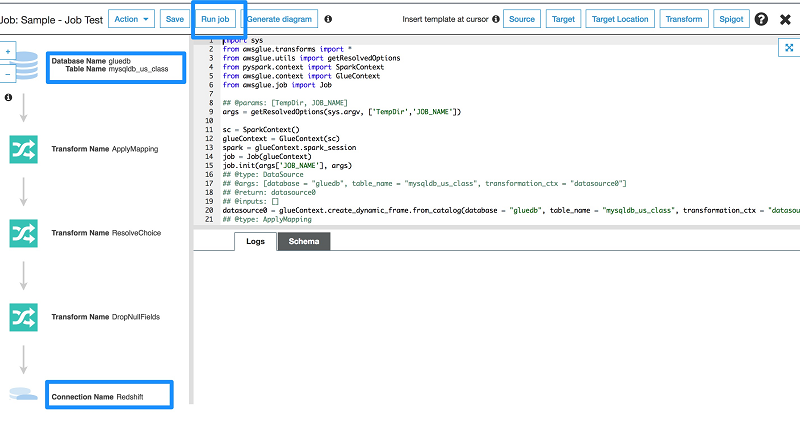Select the ResolveChoice transform icon
The height and width of the screenshot is (421, 800).
click(x=23, y=233)
